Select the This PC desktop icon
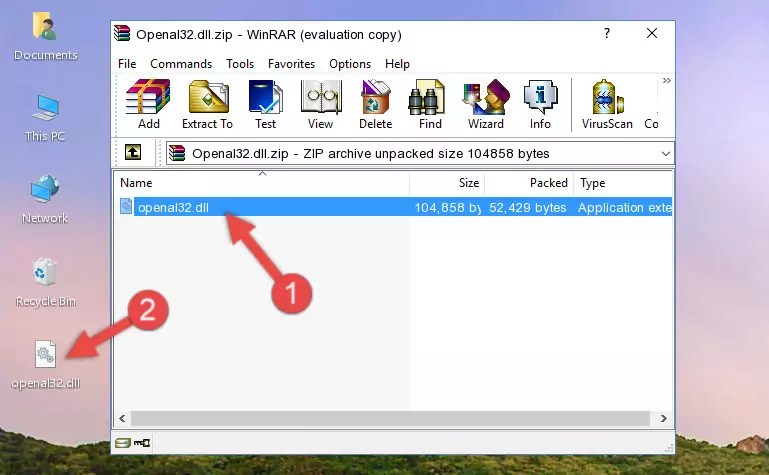Image resolution: width=769 pixels, height=475 pixels. point(45,118)
